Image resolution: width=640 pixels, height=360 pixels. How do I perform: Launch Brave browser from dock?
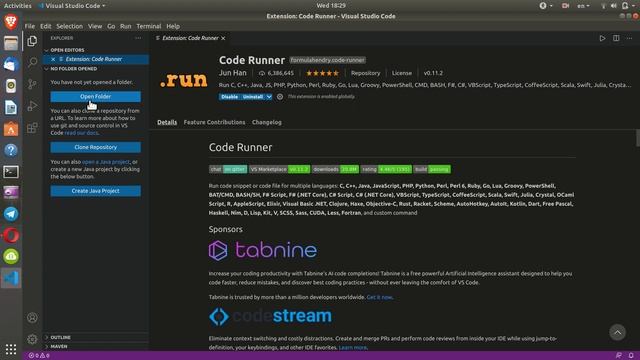(x=11, y=22)
